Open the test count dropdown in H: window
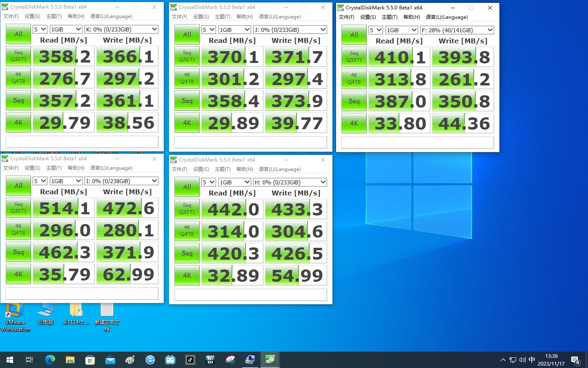Image resolution: width=588 pixels, height=368 pixels. coord(209,182)
